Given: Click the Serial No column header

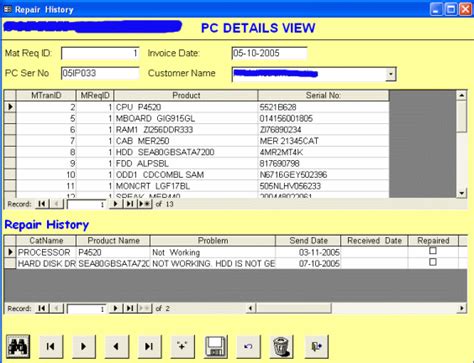Looking at the screenshot, I should [323, 95].
